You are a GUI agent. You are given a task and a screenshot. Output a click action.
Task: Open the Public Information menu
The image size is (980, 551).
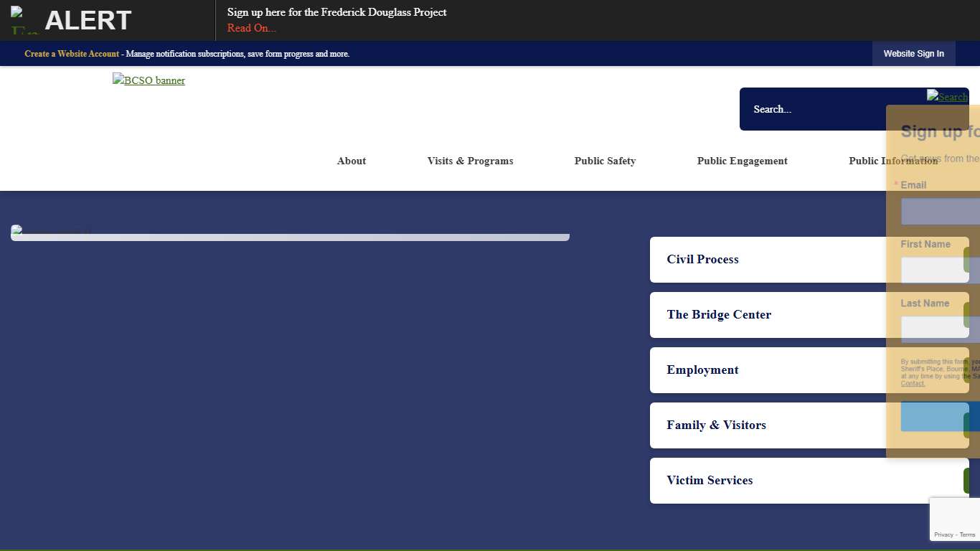tap(892, 161)
